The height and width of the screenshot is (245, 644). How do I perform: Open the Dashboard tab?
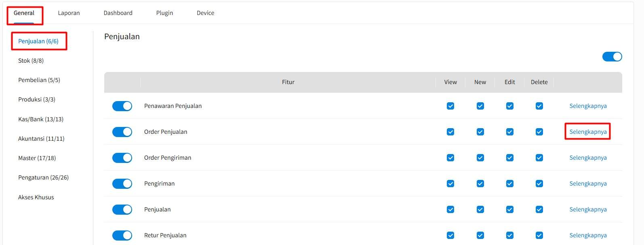point(118,13)
